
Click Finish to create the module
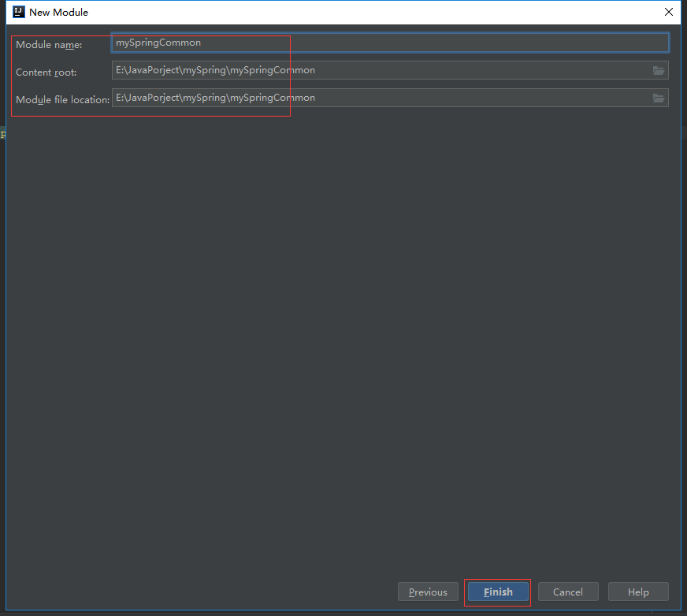pos(498,592)
